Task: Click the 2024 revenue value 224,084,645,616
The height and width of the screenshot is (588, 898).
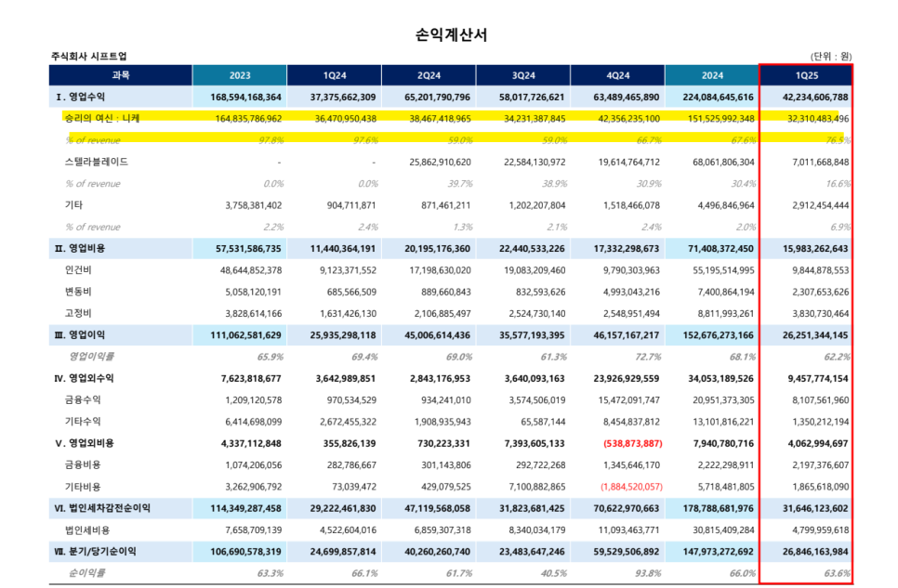Action: [719, 98]
